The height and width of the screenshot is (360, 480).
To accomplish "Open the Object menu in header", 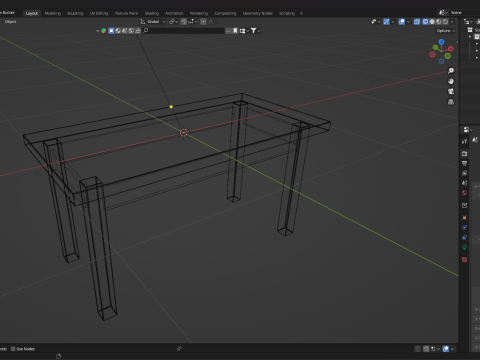I will tap(10, 22).
